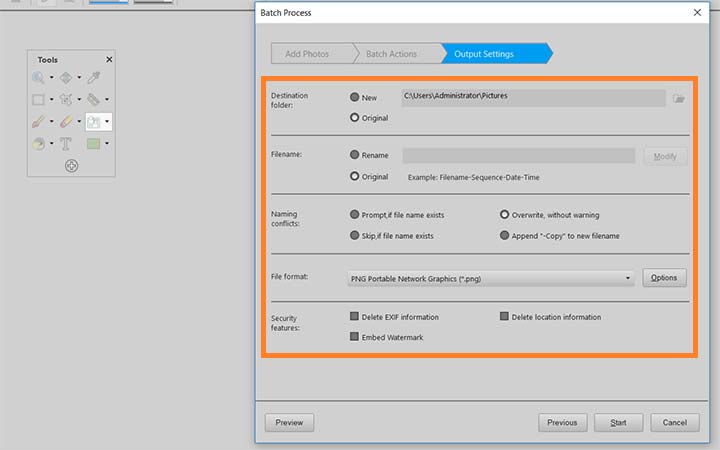The width and height of the screenshot is (720, 450).
Task: Expand the healing bandage tool options arrow
Action: click(107, 99)
